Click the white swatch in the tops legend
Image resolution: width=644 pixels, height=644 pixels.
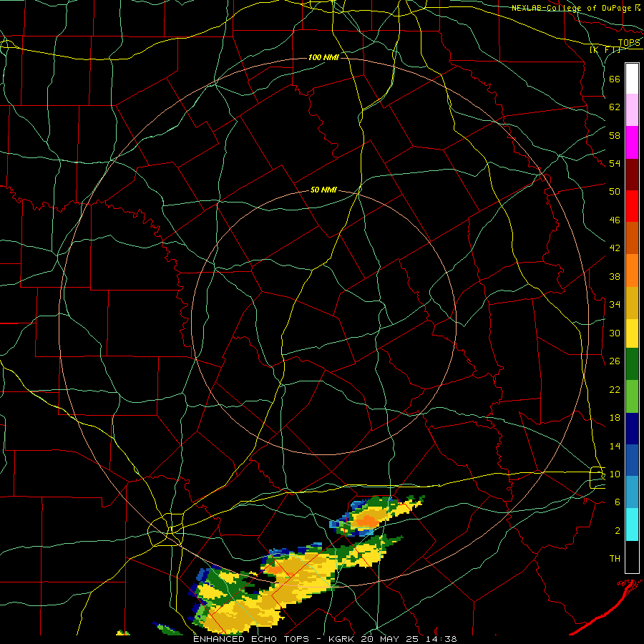[x=632, y=79]
